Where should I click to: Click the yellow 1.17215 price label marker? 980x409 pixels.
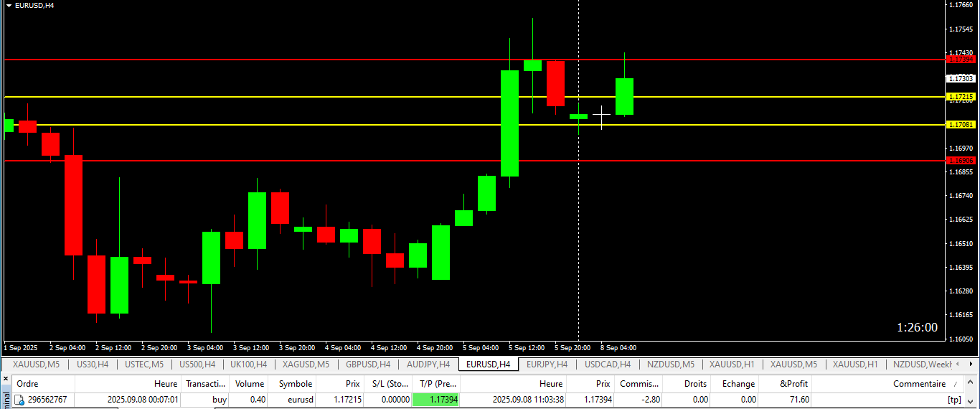click(x=961, y=96)
